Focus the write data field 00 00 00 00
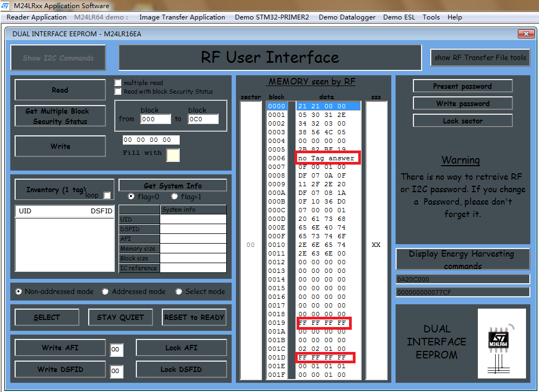The height and width of the screenshot is (392, 539). coord(151,140)
